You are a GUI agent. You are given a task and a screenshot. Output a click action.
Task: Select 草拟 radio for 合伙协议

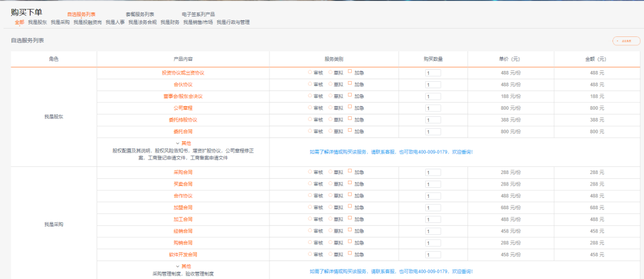(x=331, y=84)
